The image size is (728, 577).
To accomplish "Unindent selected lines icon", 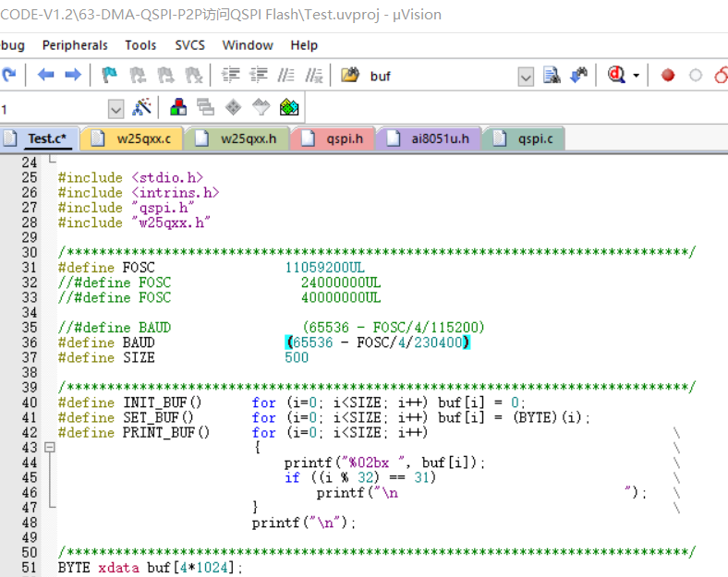I will click(x=258, y=75).
